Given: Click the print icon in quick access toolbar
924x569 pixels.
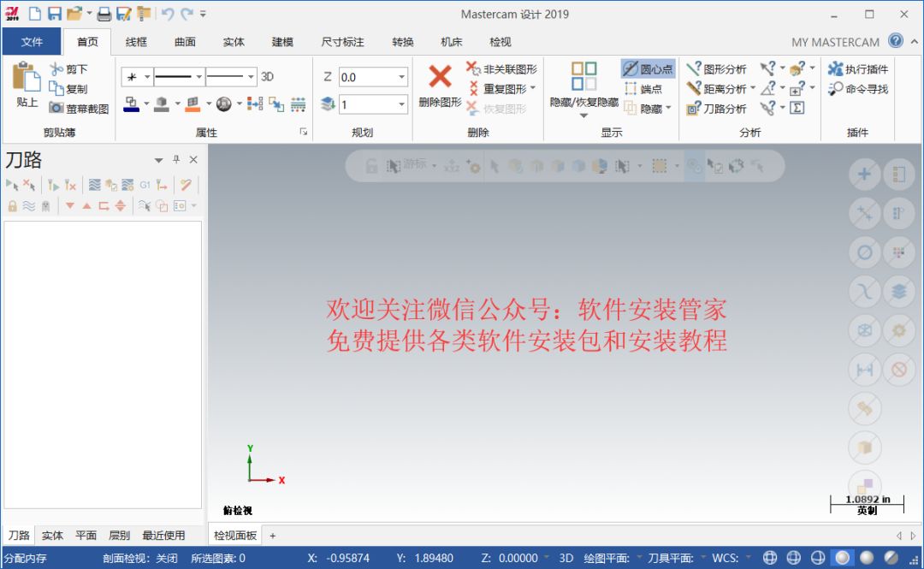Looking at the screenshot, I should (104, 14).
